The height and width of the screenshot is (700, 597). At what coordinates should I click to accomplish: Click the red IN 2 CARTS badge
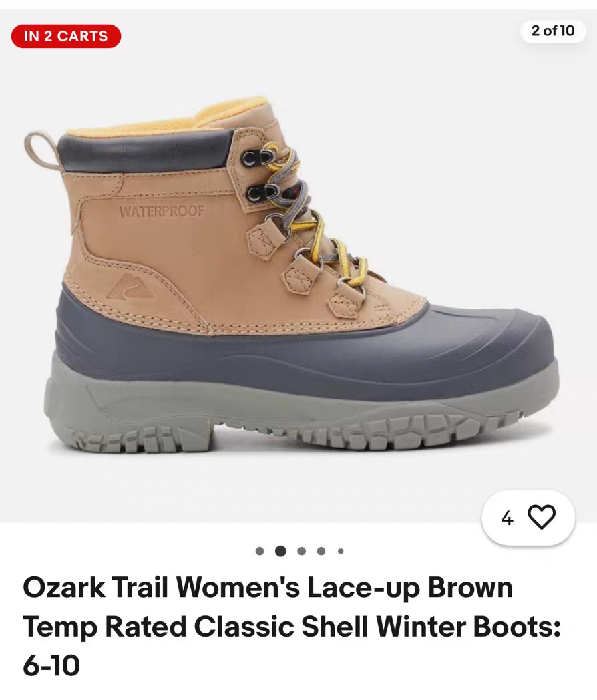click(x=66, y=36)
